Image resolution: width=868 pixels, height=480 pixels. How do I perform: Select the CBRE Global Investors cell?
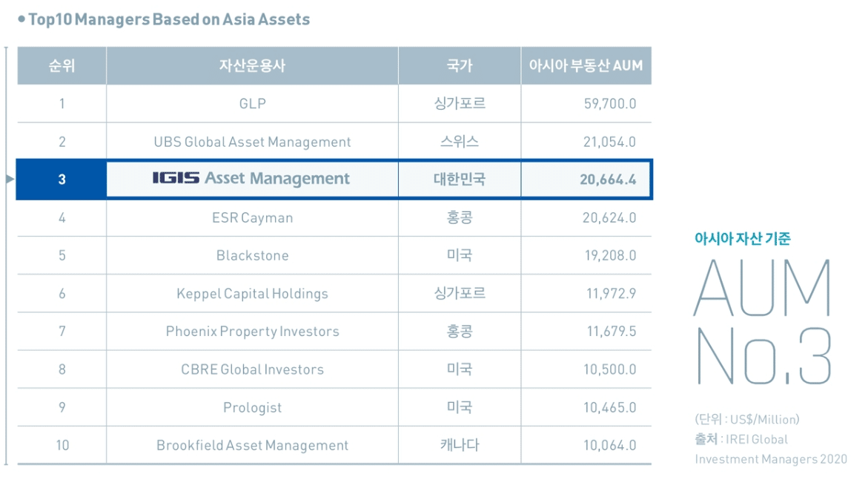coord(252,369)
